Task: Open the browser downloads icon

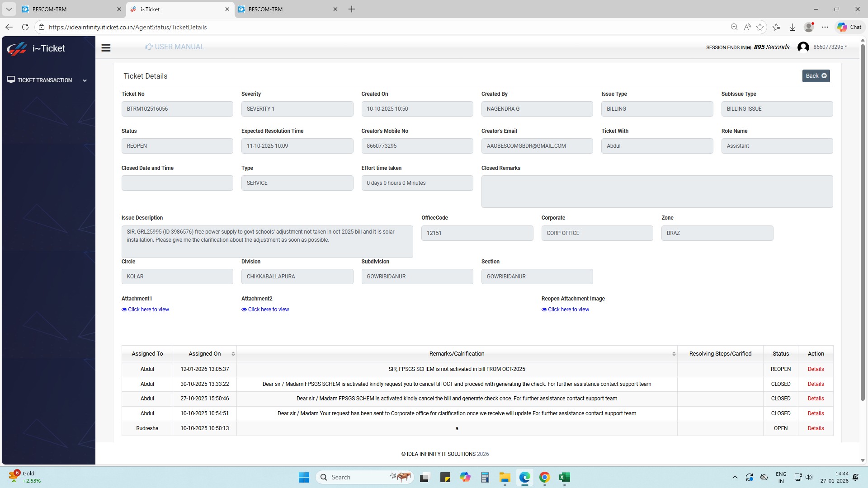Action: click(x=793, y=27)
